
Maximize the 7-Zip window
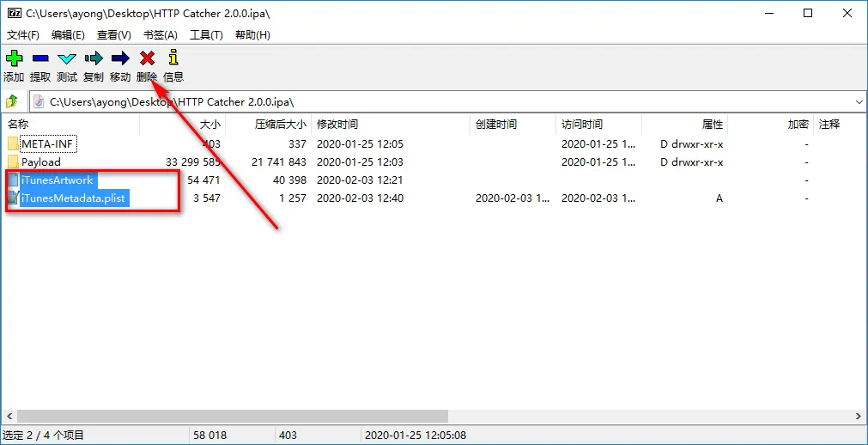point(808,13)
